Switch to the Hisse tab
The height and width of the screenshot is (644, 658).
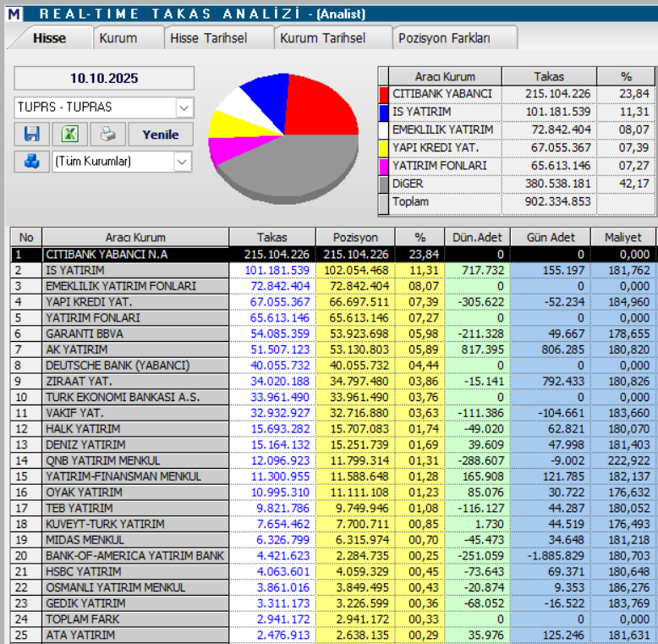[50, 38]
